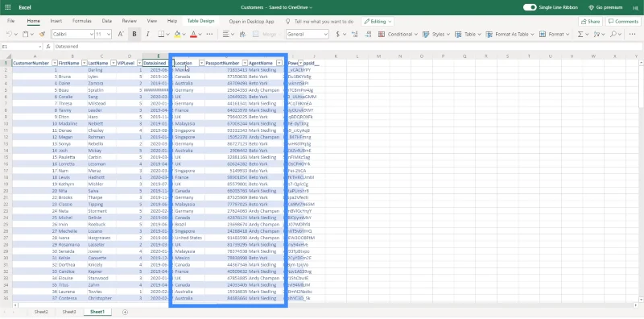This screenshot has height=319, width=644.
Task: Open Conditional formatting menu
Action: (x=398, y=34)
